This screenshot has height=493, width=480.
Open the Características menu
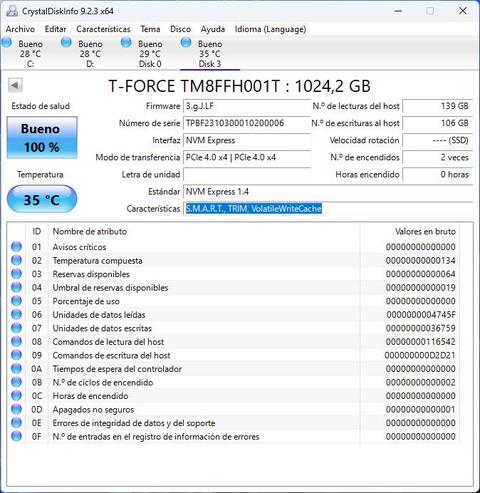point(103,29)
